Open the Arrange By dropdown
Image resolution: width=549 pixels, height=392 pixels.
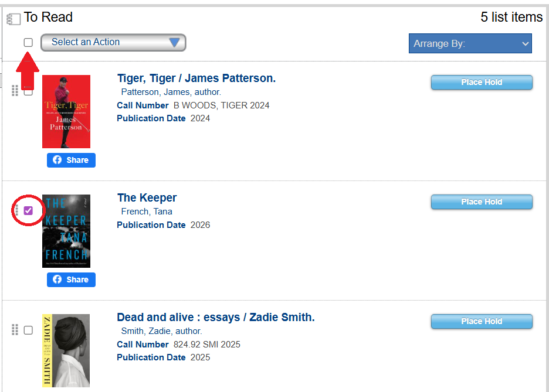pyautogui.click(x=470, y=43)
